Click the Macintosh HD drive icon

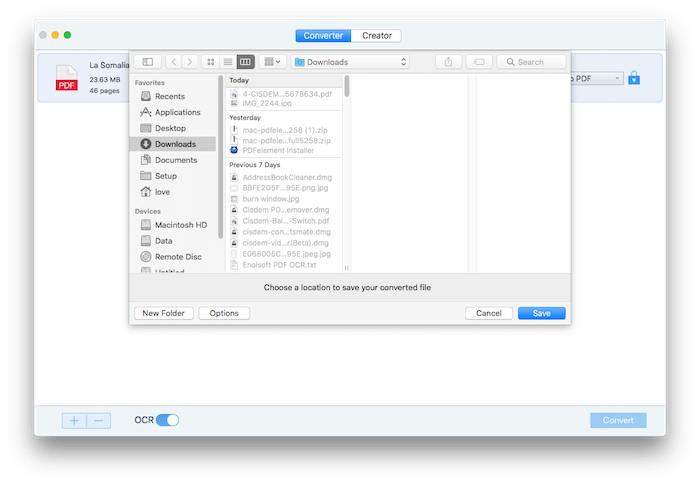tap(146, 225)
